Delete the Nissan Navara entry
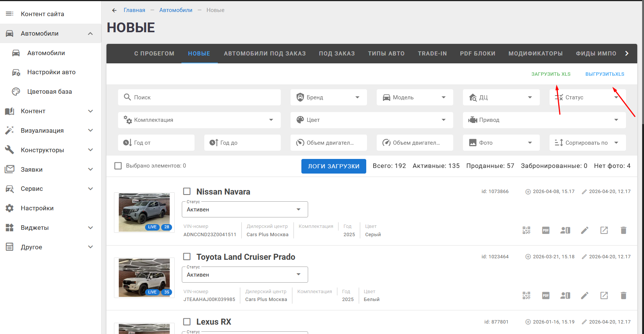644x334 pixels. coord(623,230)
